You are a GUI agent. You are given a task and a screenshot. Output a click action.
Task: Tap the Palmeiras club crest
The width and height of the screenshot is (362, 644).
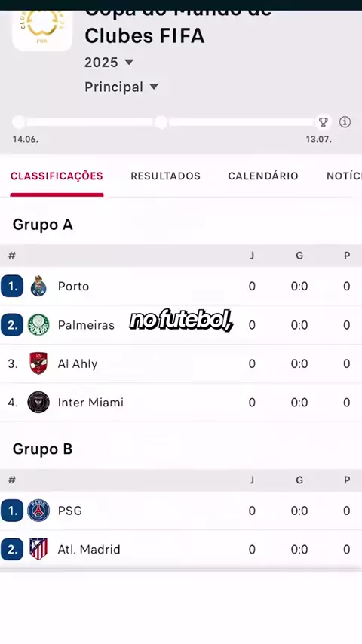38,325
